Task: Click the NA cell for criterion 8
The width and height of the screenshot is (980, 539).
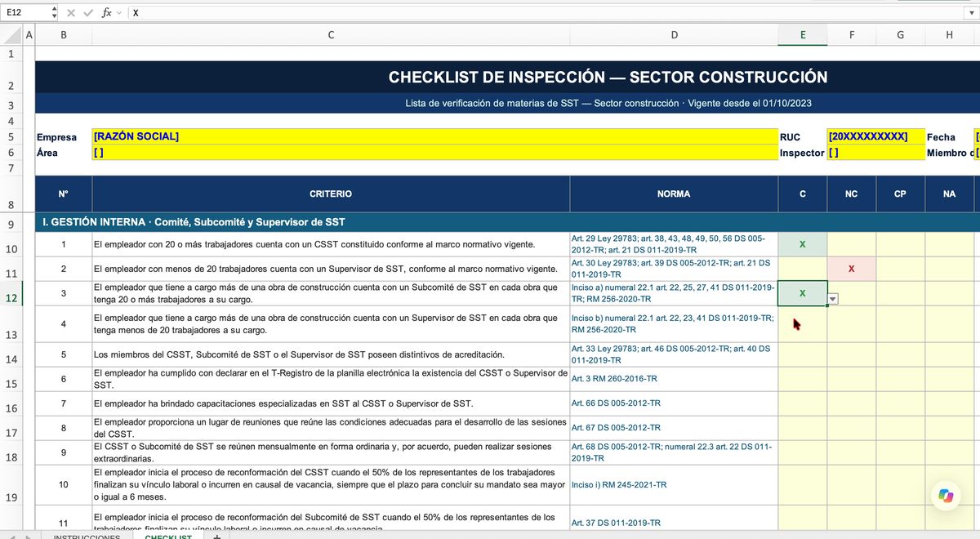Action: tap(949, 428)
